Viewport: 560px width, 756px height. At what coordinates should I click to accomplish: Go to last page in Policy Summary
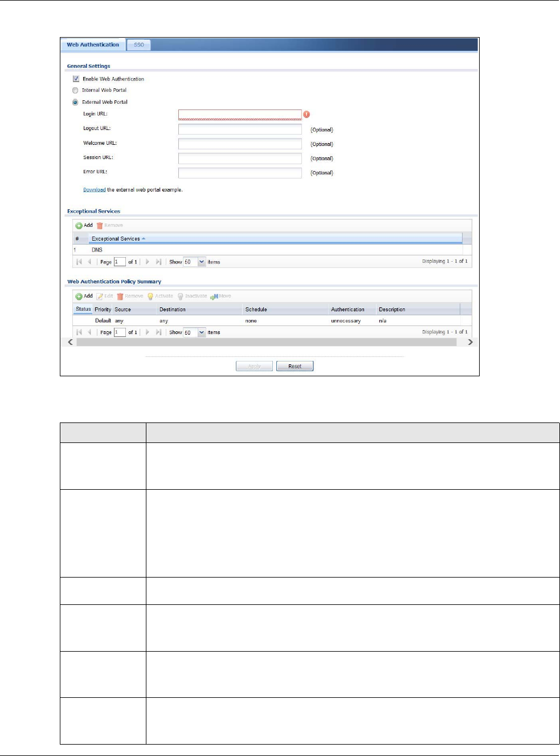tap(158, 332)
